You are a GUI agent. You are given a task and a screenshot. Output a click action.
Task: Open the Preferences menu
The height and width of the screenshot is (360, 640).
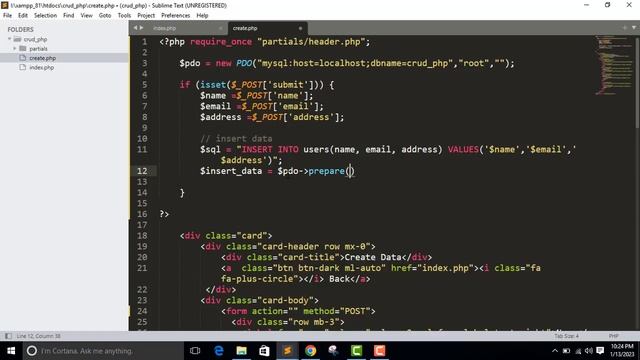coord(176,16)
